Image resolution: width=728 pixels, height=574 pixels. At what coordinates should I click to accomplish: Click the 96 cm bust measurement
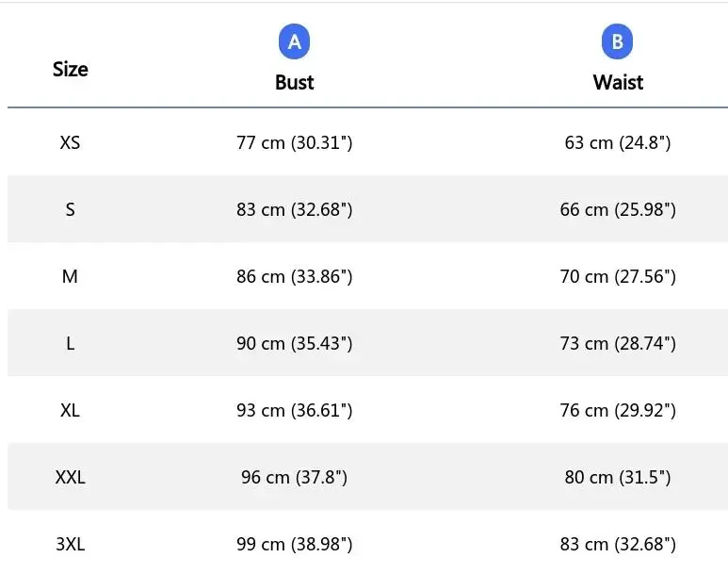pyautogui.click(x=295, y=478)
